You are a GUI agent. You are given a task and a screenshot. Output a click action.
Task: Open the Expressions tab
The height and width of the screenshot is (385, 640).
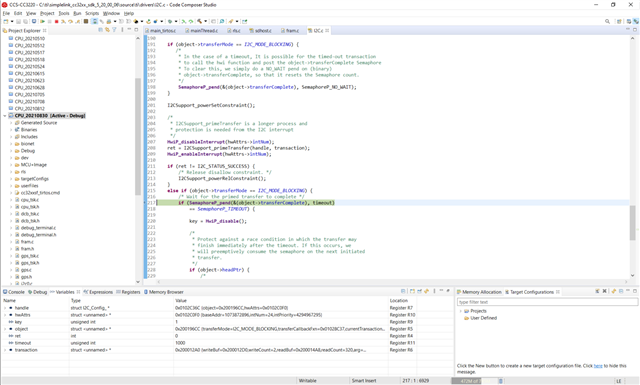(98, 292)
